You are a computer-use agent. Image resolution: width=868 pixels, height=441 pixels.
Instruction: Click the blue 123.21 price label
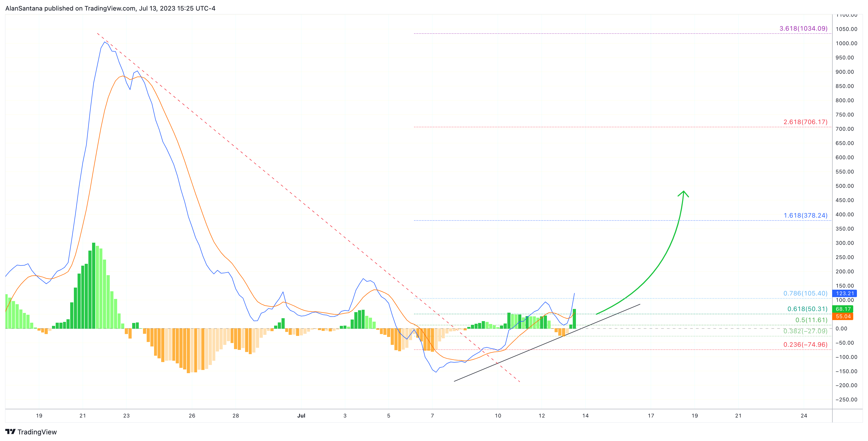pyautogui.click(x=845, y=293)
